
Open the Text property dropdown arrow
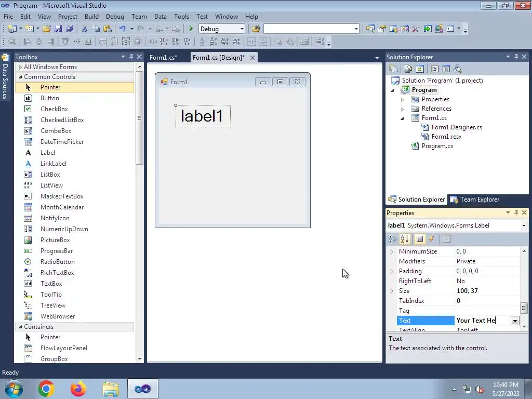515,320
